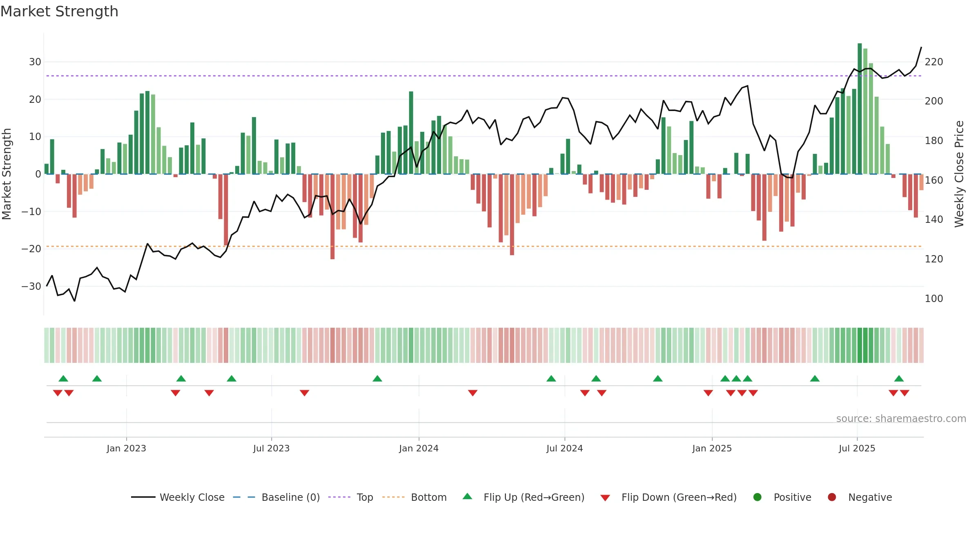Click the Jan 2023 axis label
The image size is (980, 551).
coord(126,448)
